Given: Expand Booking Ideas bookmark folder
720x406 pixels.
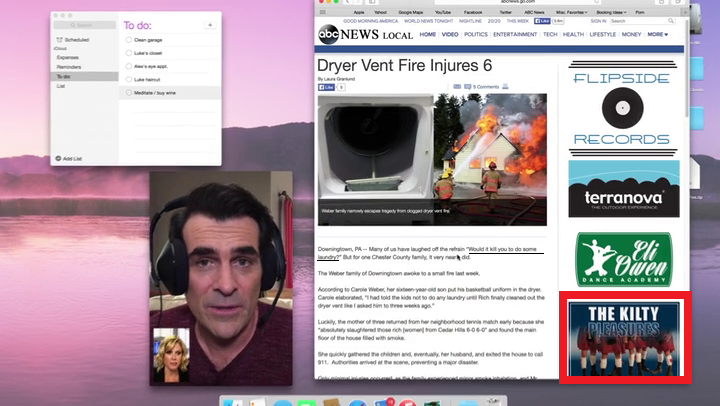Looking at the screenshot, I should (611, 12).
